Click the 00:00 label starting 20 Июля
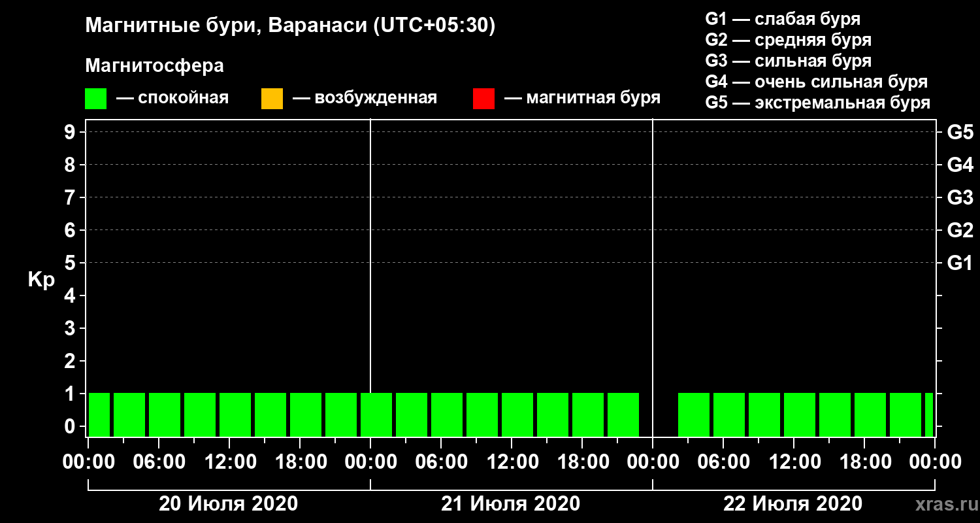This screenshot has height=523, width=980. tap(88, 462)
